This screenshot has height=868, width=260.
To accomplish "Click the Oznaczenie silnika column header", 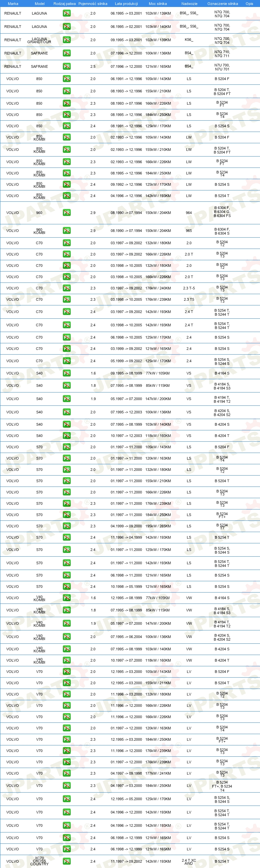I will [x=222, y=4].
